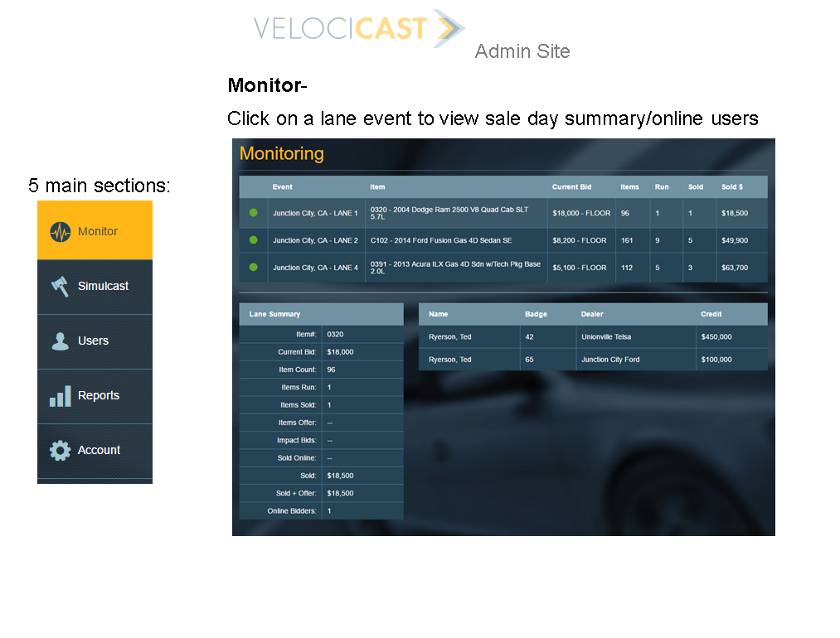This screenshot has height=638, width=840.
Task: Open the Account section
Action: click(95, 451)
